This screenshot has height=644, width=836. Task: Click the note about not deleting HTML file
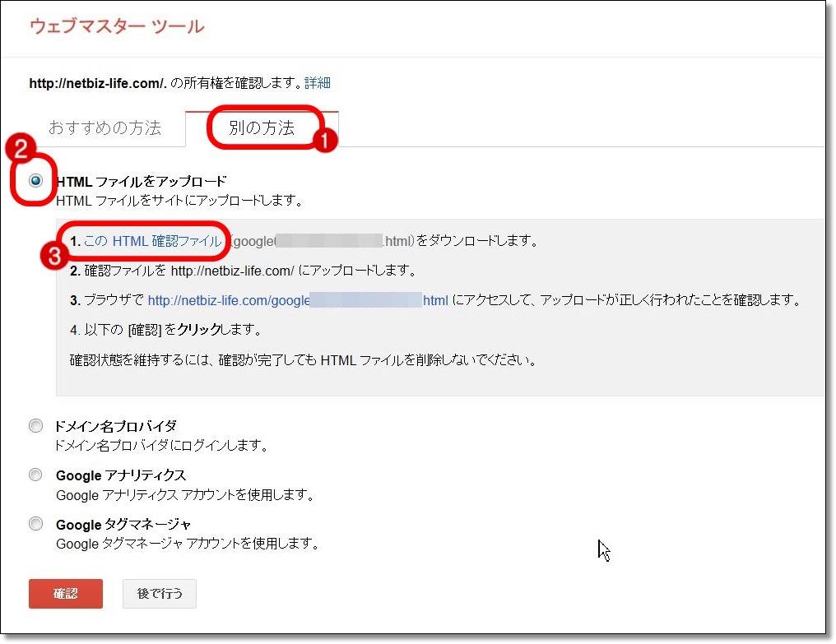[x=303, y=360]
